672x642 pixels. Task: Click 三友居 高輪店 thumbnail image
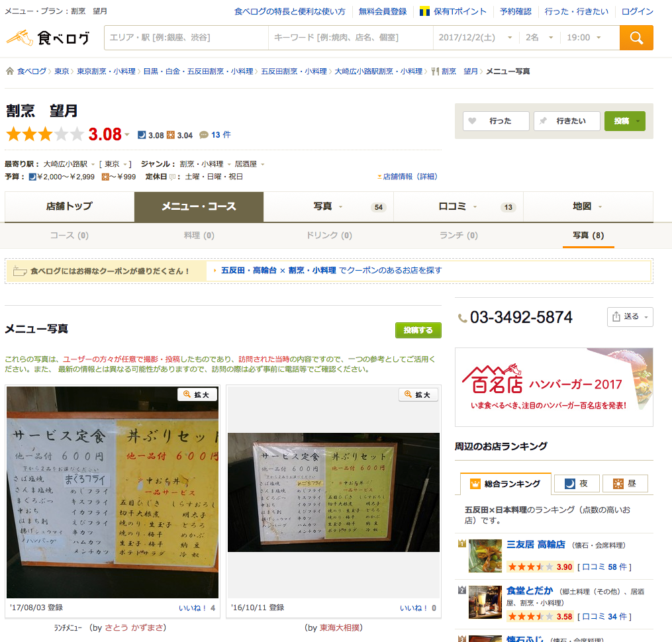coord(485,556)
